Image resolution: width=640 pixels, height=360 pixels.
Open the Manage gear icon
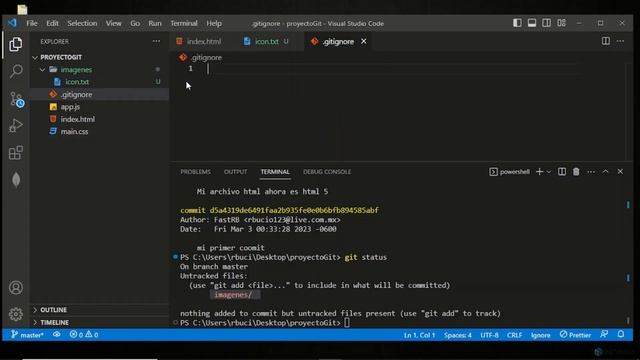pyautogui.click(x=16, y=314)
